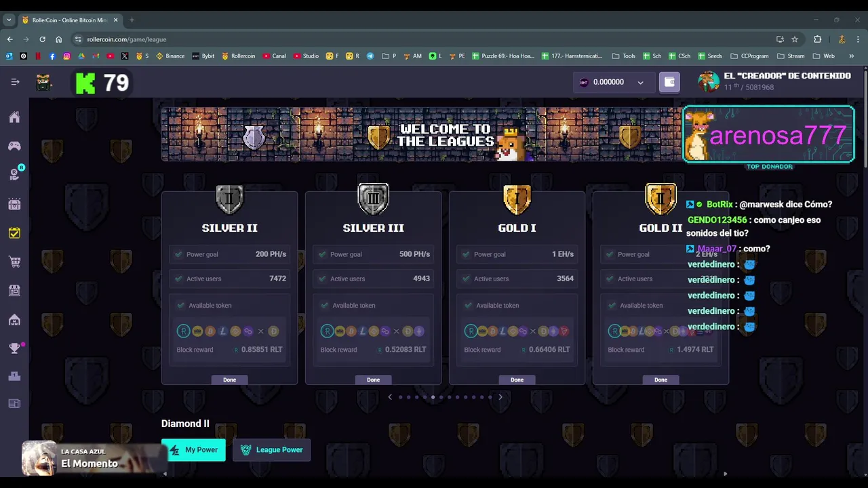Click the wallet icon next to balance
The image size is (868, 488).
click(x=669, y=82)
